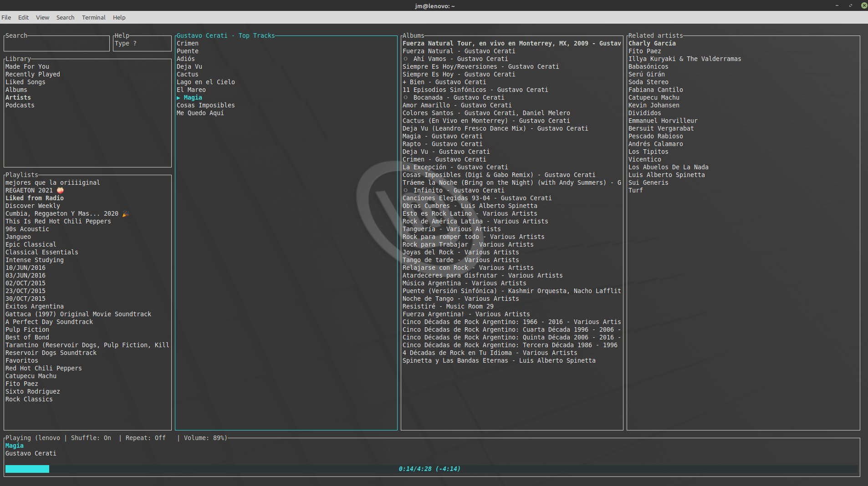Click the song progress bar
This screenshot has width=868, height=486.
[x=431, y=469]
